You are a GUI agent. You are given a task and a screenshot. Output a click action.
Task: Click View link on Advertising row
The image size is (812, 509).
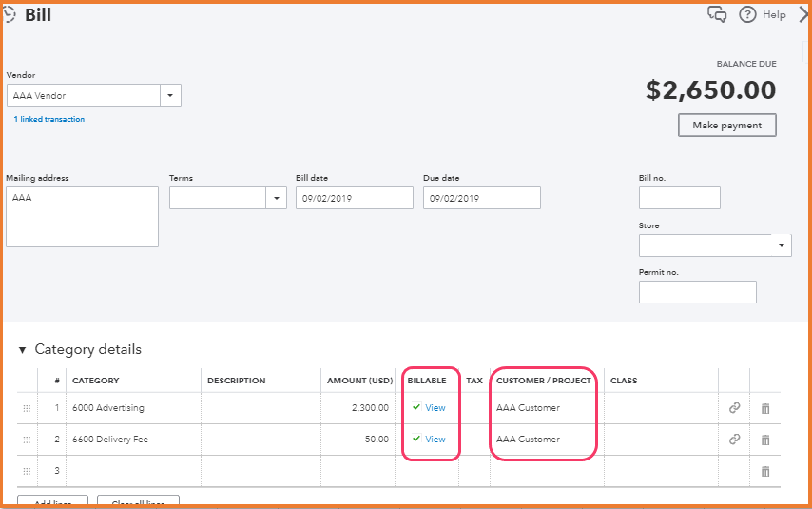[x=435, y=408]
